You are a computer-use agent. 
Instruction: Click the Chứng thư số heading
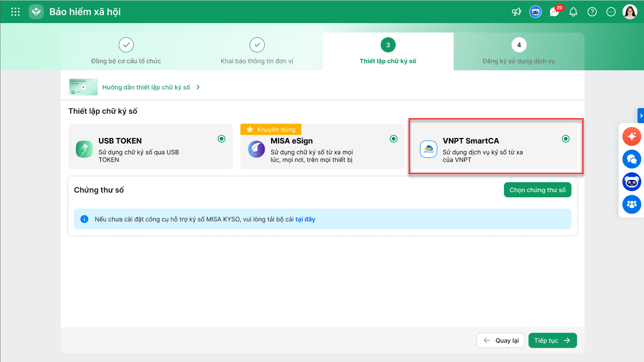pos(99,190)
